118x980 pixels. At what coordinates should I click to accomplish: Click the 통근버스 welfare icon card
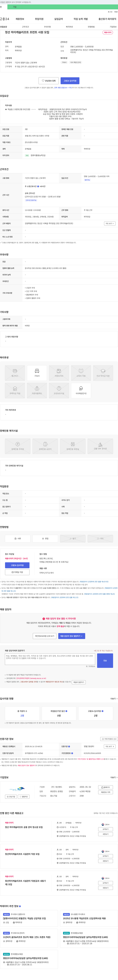(x=15, y=373)
